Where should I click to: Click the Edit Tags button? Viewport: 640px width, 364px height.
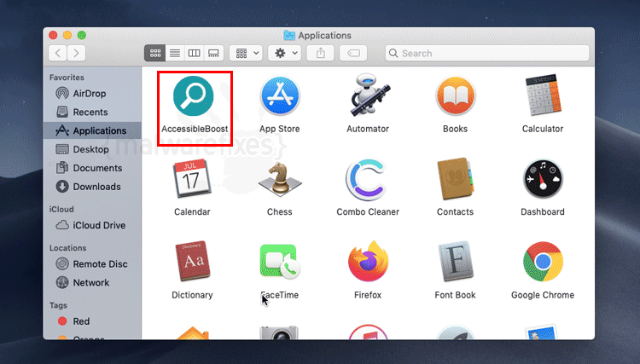353,53
